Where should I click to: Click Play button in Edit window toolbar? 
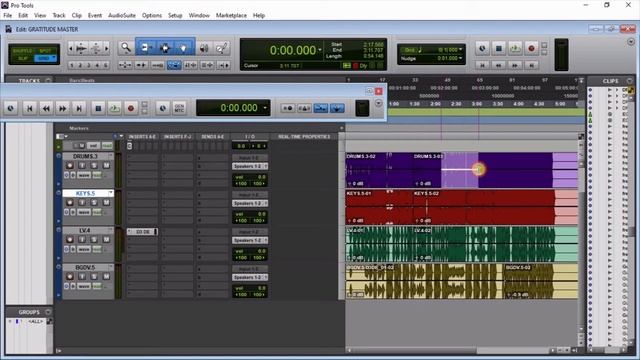click(x=515, y=49)
